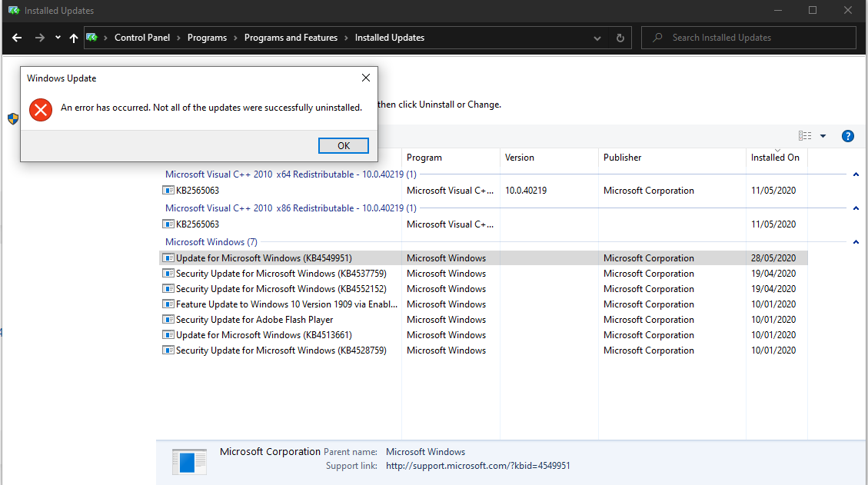The width and height of the screenshot is (868, 485).
Task: Open the recent locations dropdown arrow
Action: click(x=58, y=38)
